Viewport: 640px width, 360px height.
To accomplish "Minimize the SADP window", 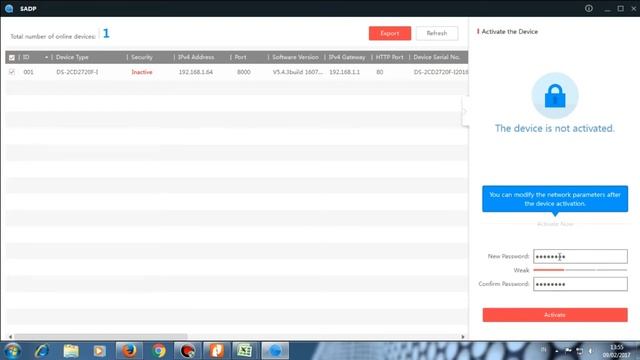I will point(607,9).
